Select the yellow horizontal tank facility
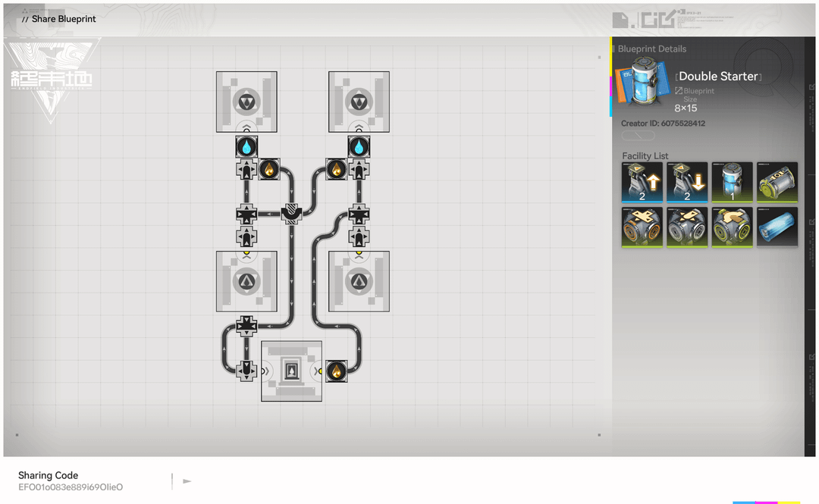 coord(777,182)
